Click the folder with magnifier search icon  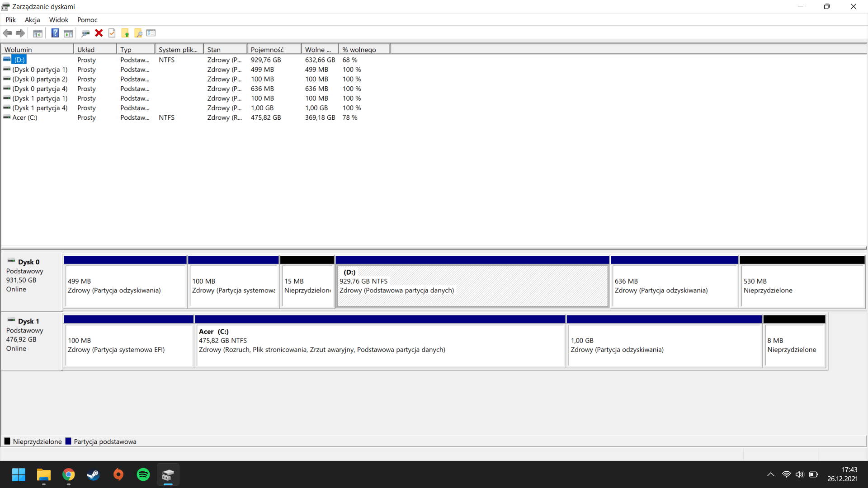tap(138, 33)
